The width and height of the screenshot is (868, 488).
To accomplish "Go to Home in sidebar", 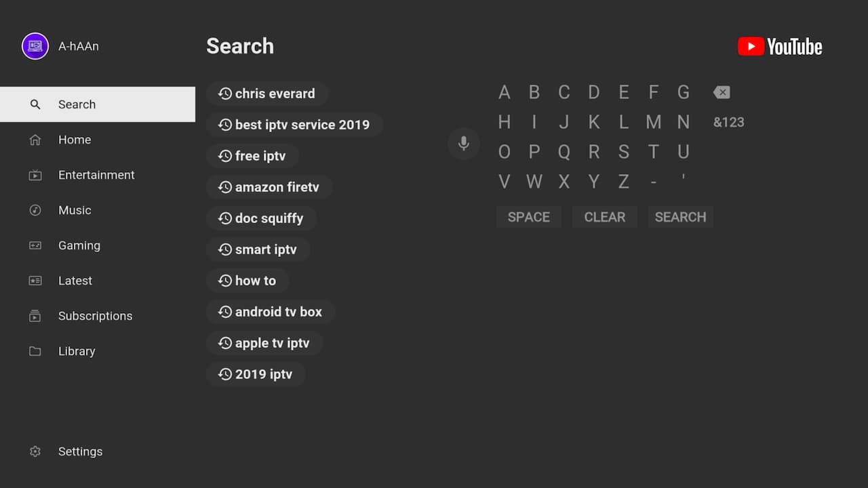I will [x=75, y=140].
